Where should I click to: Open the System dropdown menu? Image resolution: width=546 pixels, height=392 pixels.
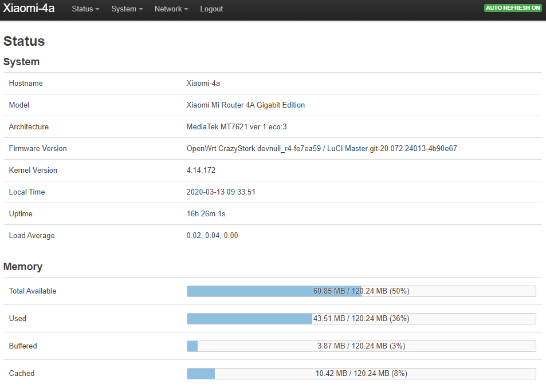(x=127, y=9)
